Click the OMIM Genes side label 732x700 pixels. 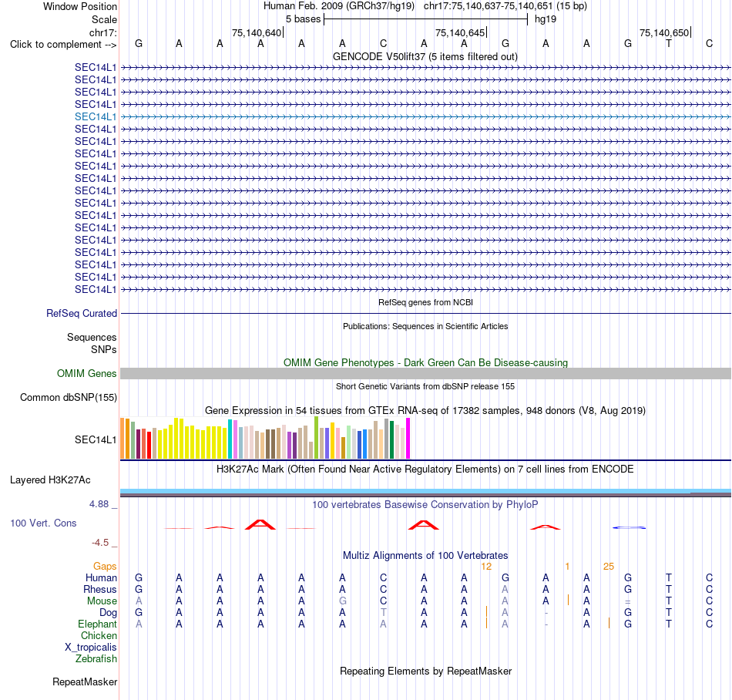click(86, 374)
